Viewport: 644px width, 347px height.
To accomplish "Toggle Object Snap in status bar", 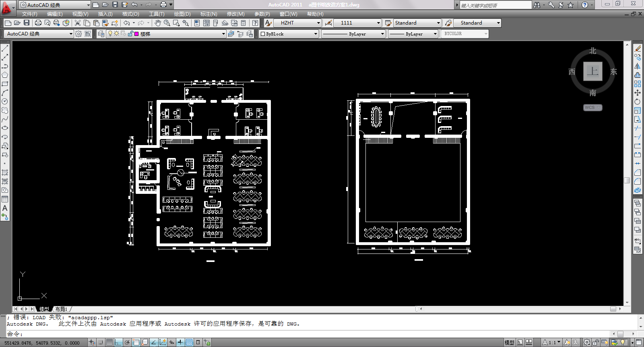I will point(136,343).
